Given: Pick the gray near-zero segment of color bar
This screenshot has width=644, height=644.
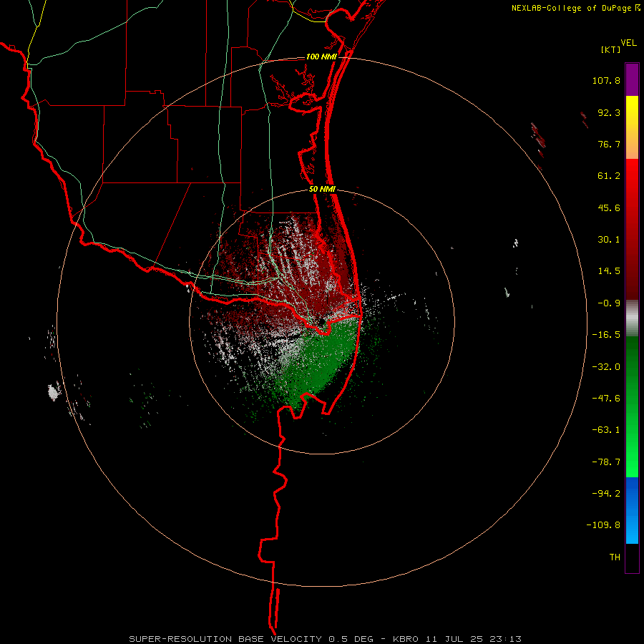Looking at the screenshot, I should point(632,318).
